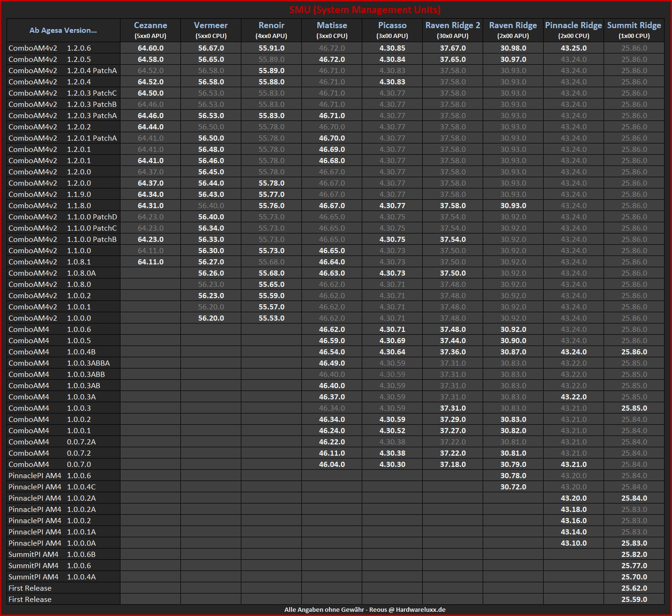The image size is (672, 616).
Task: Click the Renoir value 55.53.0
Action: [271, 318]
